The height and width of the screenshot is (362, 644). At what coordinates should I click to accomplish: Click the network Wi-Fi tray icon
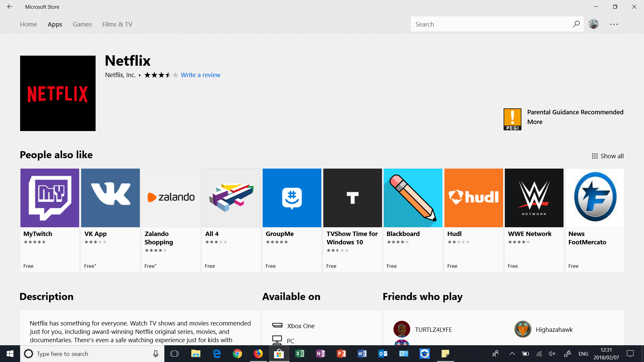point(539,354)
